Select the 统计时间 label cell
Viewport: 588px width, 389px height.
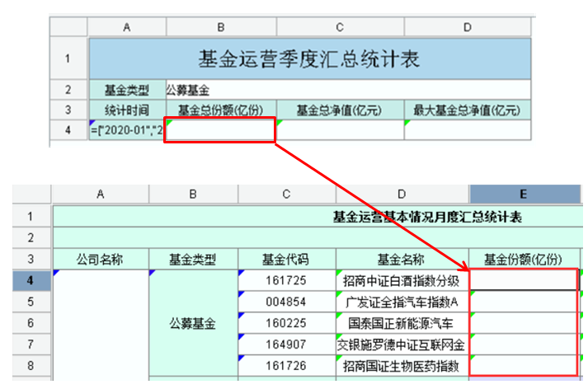[127, 110]
